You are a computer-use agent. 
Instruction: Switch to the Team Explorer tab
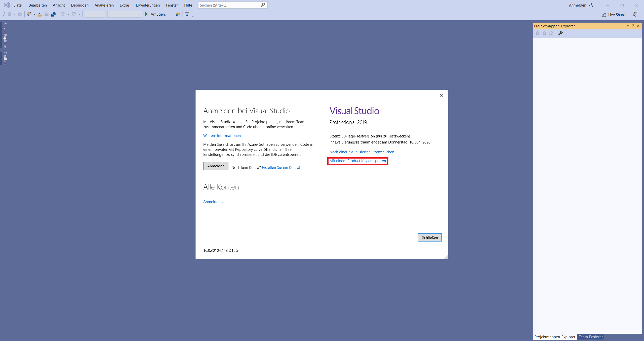pos(590,337)
